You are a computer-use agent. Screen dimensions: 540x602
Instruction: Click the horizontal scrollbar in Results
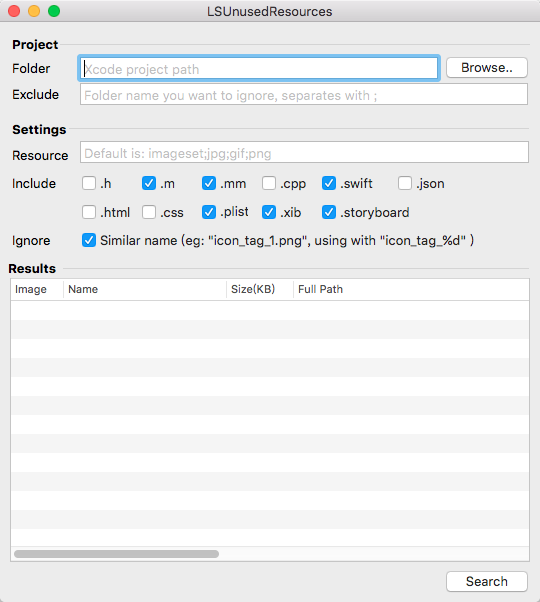coord(116,554)
